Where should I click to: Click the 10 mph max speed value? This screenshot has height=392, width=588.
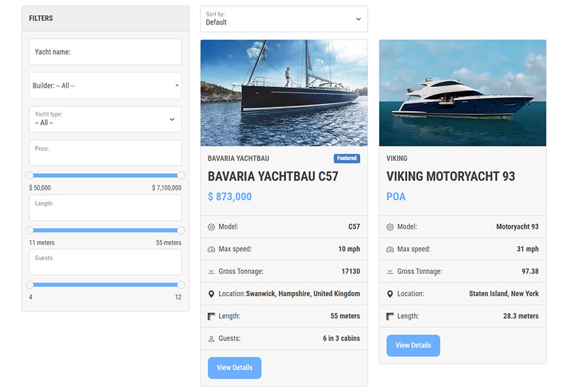click(349, 249)
